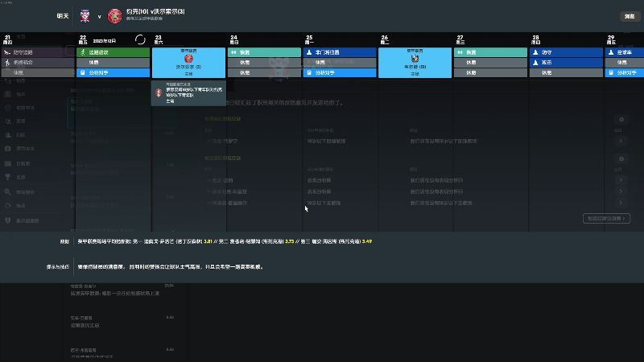644x362 pixels.
Task: Click the youth match crest under day 23
Action: click(x=159, y=93)
